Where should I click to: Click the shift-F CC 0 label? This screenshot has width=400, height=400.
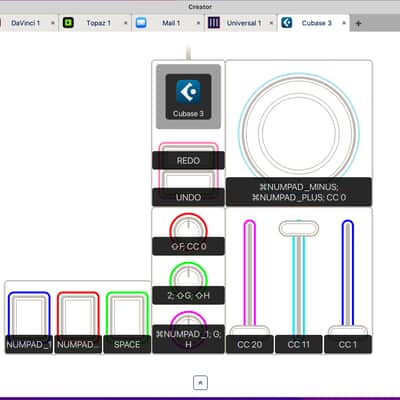[x=188, y=246]
